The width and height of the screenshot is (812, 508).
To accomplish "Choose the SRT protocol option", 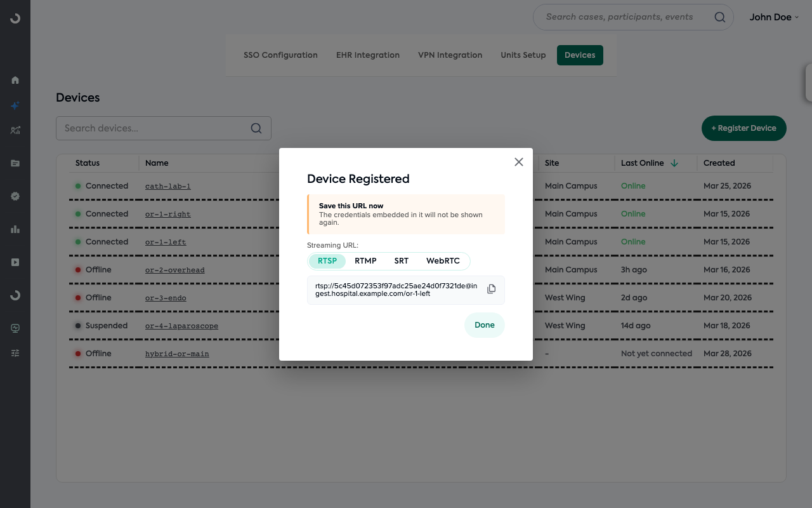I will (401, 260).
